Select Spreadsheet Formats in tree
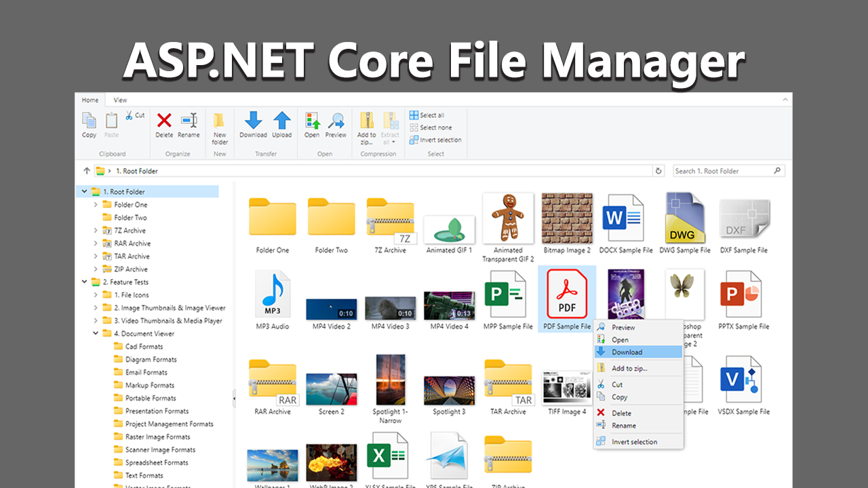Screen dimensions: 868x488 [x=157, y=462]
